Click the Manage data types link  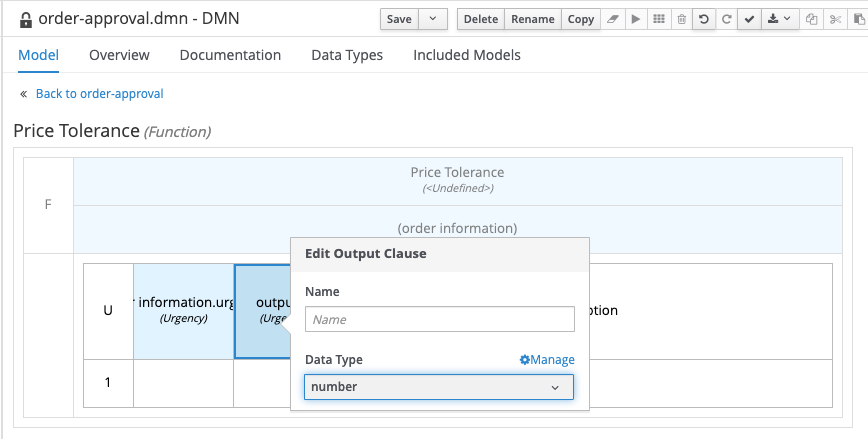tap(547, 360)
